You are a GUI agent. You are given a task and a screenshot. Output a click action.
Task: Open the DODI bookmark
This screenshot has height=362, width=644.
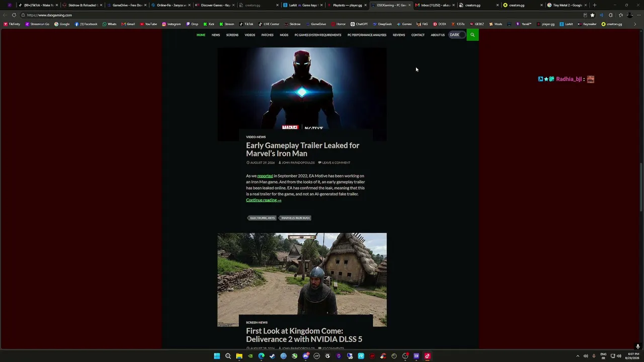pos(440,24)
